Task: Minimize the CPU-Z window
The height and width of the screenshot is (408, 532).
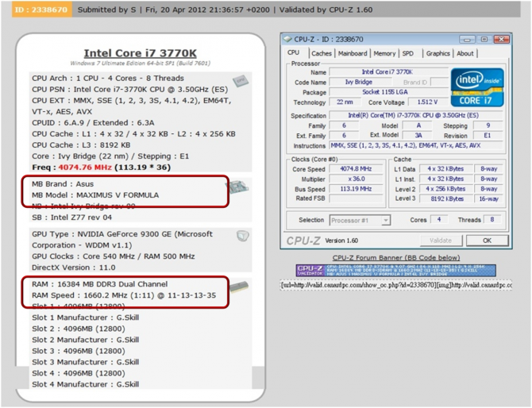Action: (x=467, y=40)
